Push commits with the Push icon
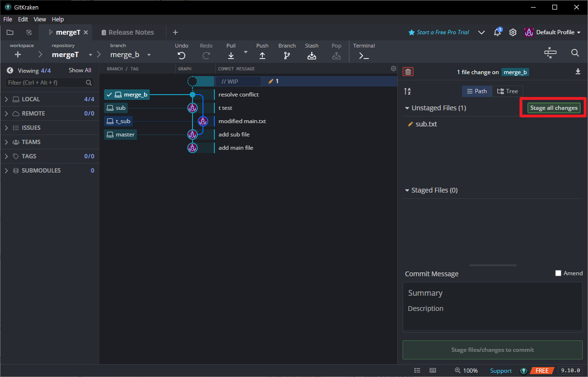The width and height of the screenshot is (588, 377). [262, 55]
